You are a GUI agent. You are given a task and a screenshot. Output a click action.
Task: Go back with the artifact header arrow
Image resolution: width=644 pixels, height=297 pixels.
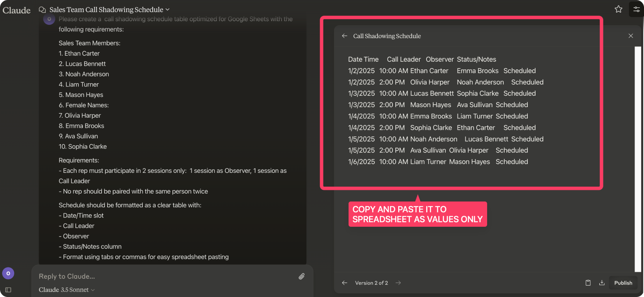coord(345,36)
